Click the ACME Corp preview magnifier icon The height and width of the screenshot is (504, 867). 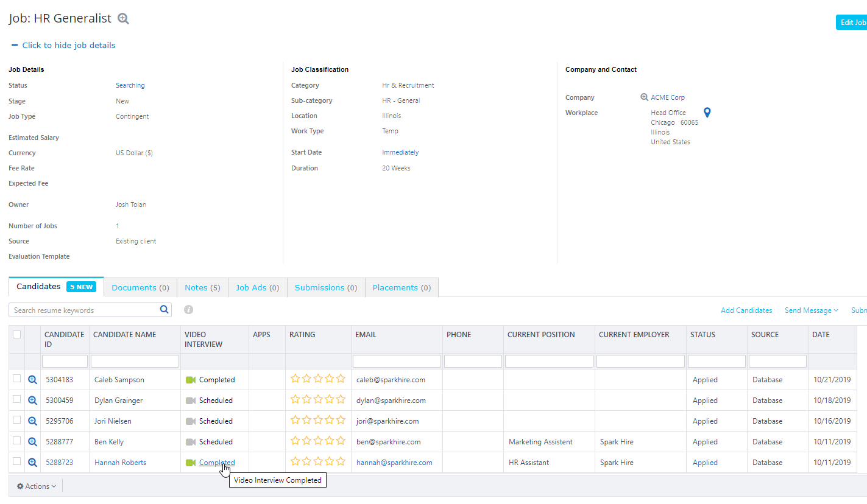(644, 96)
